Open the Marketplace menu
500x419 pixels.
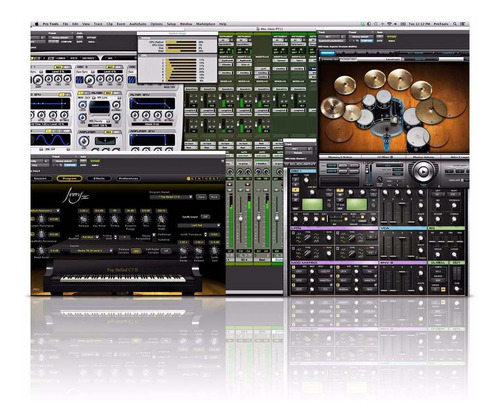click(x=205, y=24)
